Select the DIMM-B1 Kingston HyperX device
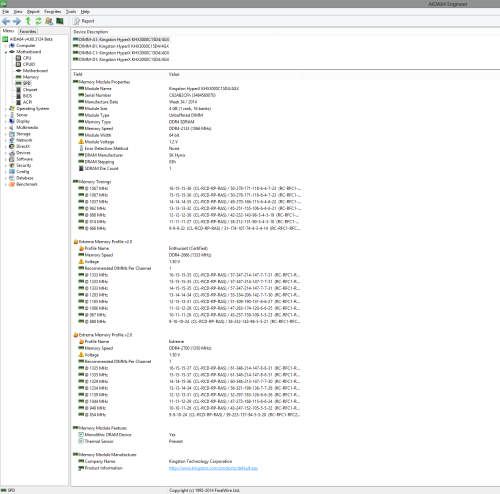Image resolution: width=500 pixels, height=494 pixels. pyautogui.click(x=121, y=46)
